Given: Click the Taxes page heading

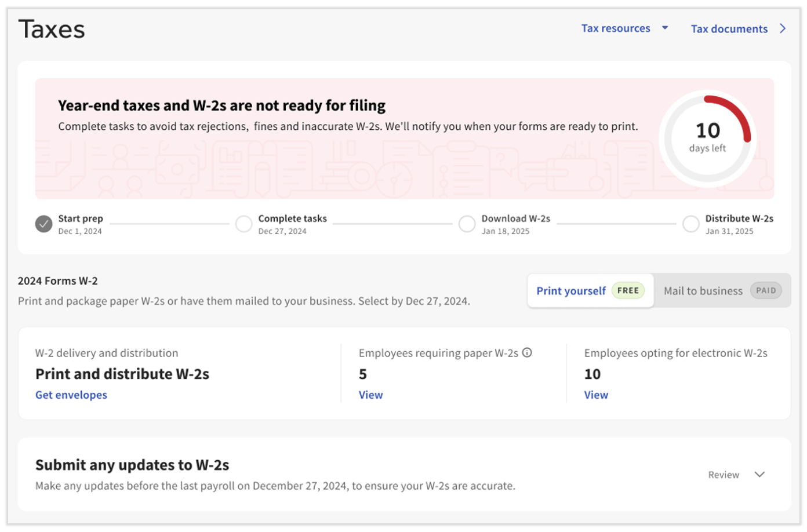Looking at the screenshot, I should [52, 28].
